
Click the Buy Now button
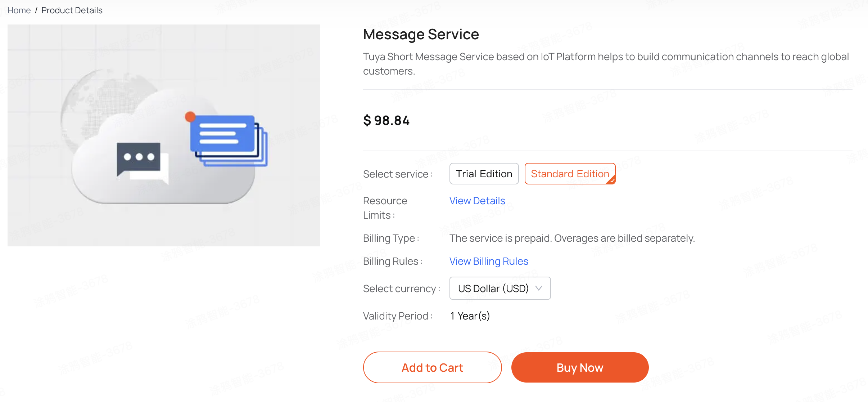pyautogui.click(x=580, y=367)
